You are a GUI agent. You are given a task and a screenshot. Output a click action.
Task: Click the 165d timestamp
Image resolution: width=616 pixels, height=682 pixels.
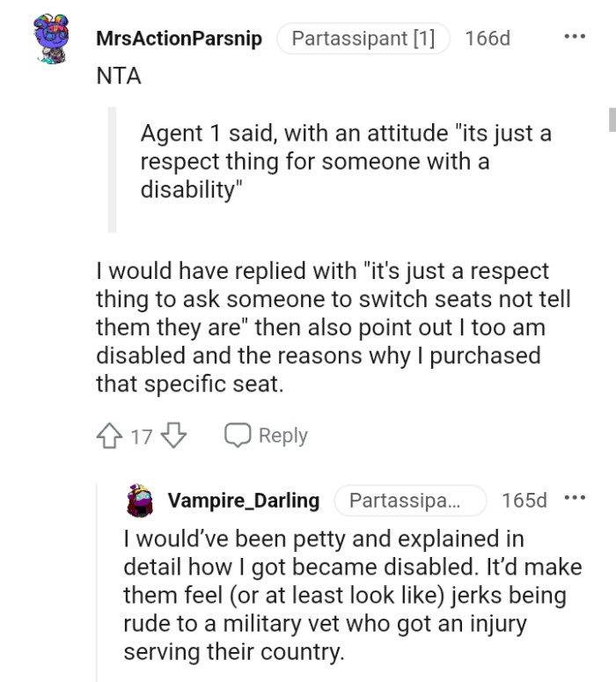pyautogui.click(x=524, y=500)
